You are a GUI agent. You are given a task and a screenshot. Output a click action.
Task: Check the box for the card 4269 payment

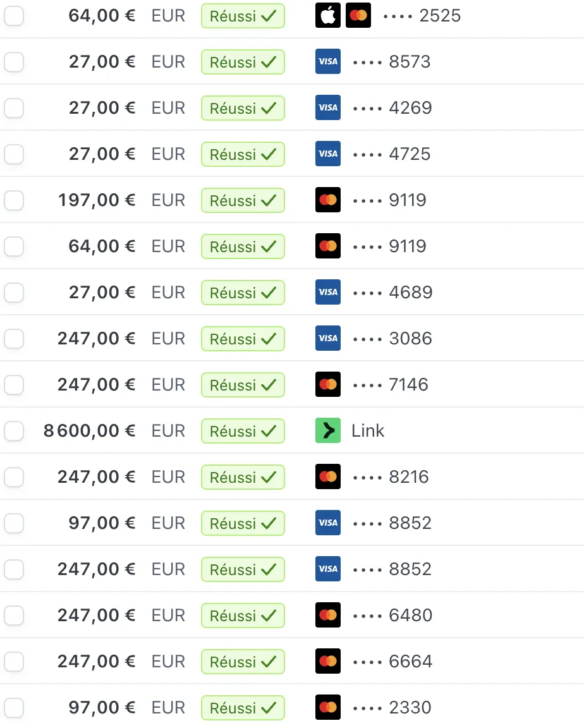click(14, 107)
